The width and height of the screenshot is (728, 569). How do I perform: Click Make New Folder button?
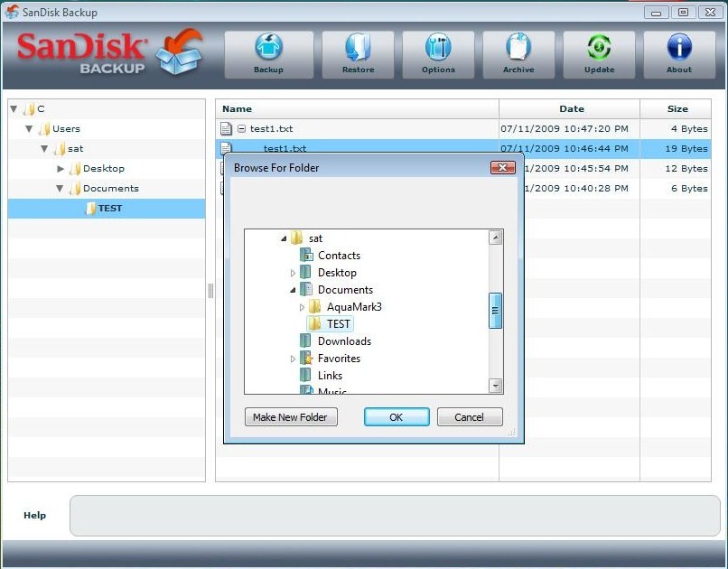(x=291, y=416)
